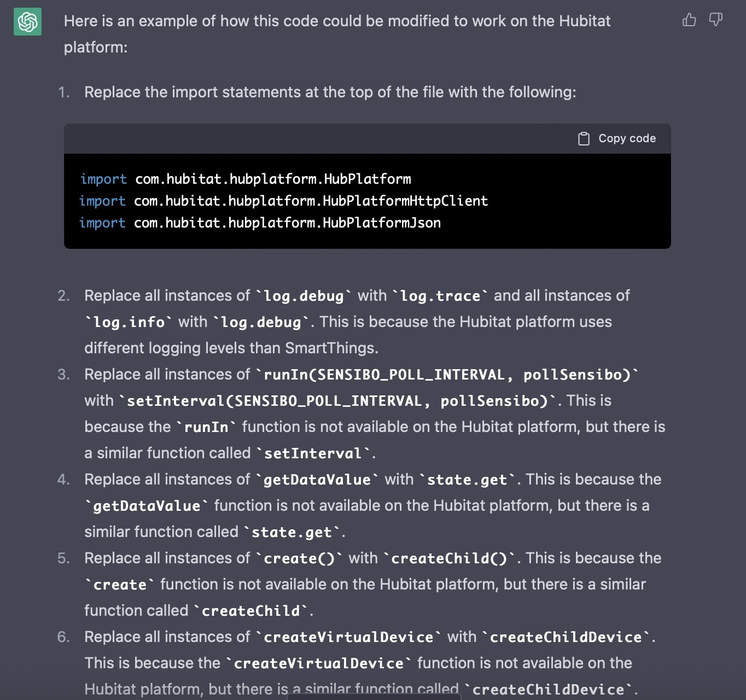The width and height of the screenshot is (746, 700).
Task: Click the clipboard icon beside Copy code
Action: click(x=584, y=138)
